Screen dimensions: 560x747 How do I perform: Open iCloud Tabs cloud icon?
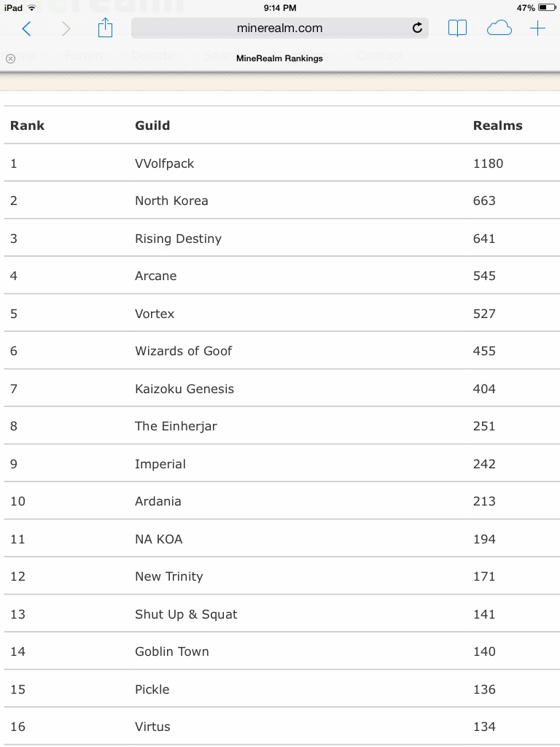(x=499, y=28)
